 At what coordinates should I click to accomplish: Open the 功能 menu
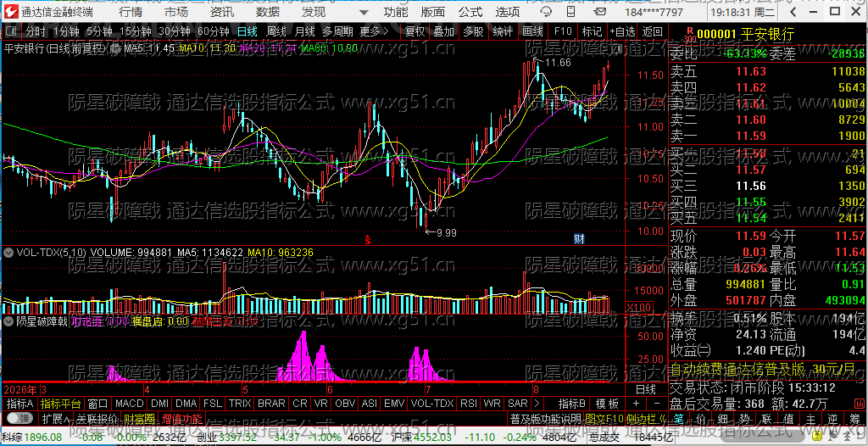[396, 12]
